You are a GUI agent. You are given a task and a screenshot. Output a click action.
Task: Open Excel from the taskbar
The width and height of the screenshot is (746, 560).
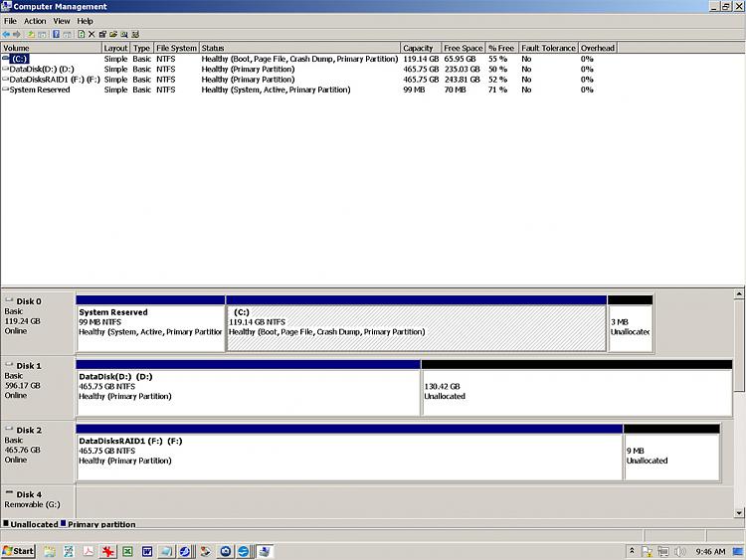(127, 551)
